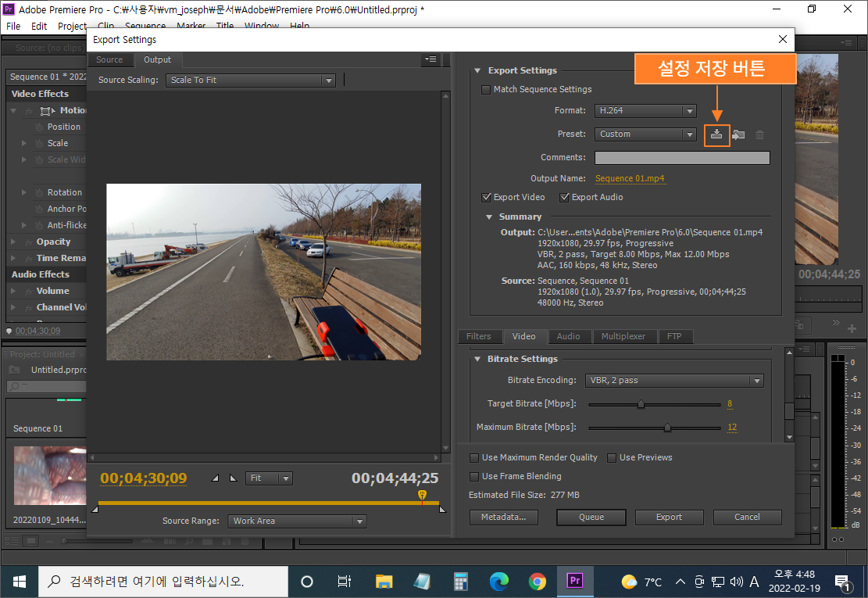The height and width of the screenshot is (598, 868).
Task: Show hidden tray icons chevron
Action: click(x=680, y=582)
